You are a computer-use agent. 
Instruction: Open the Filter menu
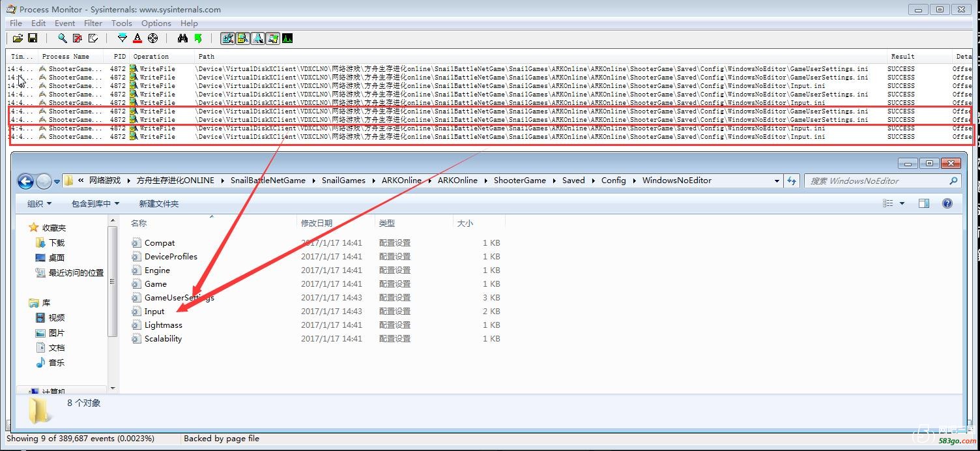[x=93, y=23]
